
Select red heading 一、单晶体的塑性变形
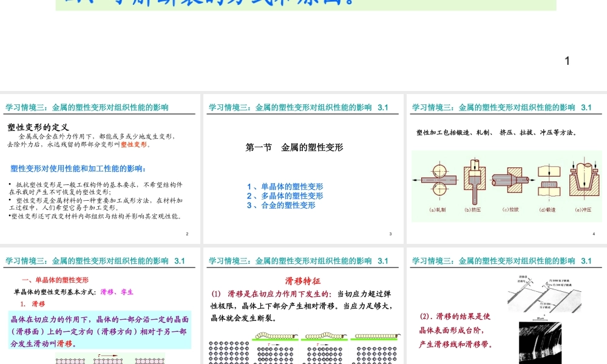[55, 280]
